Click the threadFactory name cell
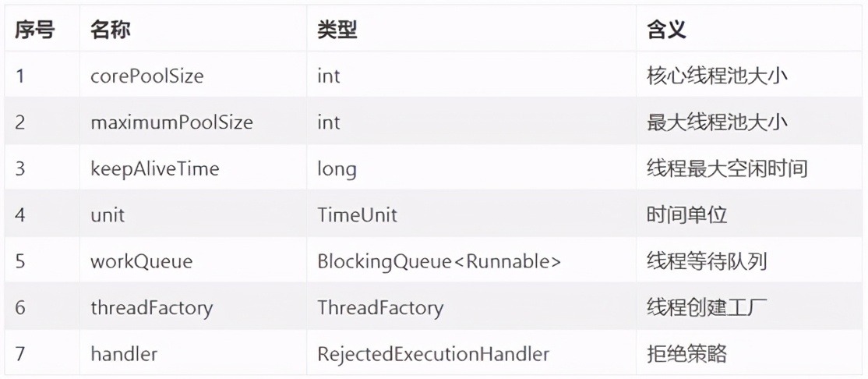 151,307
